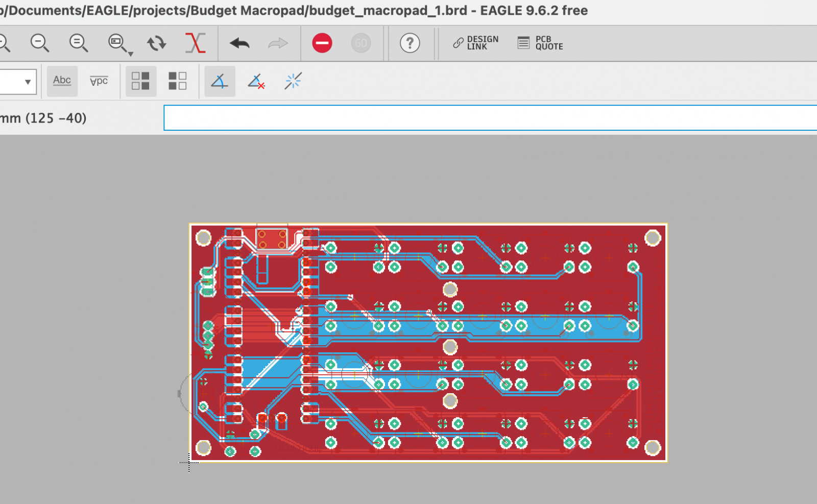
Task: Select the top-left corner mounting hole
Action: (204, 238)
